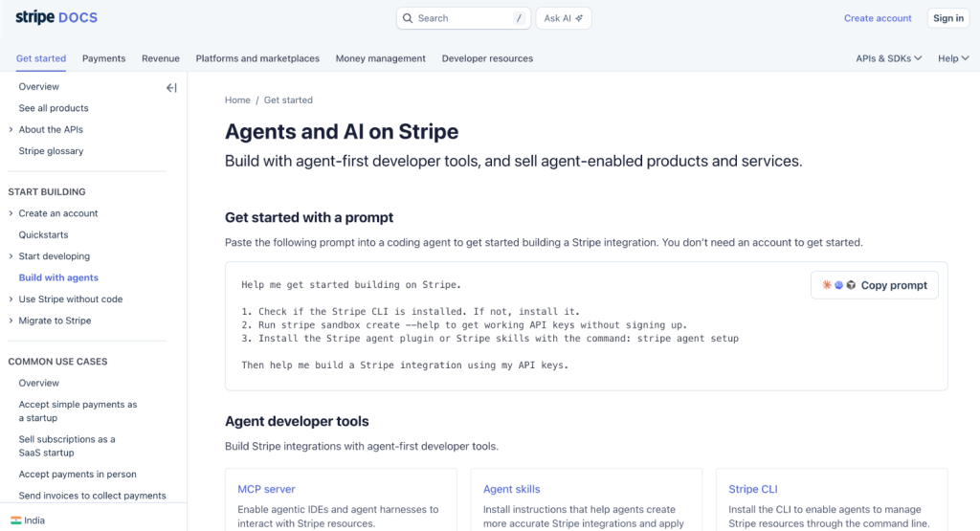This screenshot has width=980, height=531.
Task: Select the Get started tab
Action: [x=41, y=58]
